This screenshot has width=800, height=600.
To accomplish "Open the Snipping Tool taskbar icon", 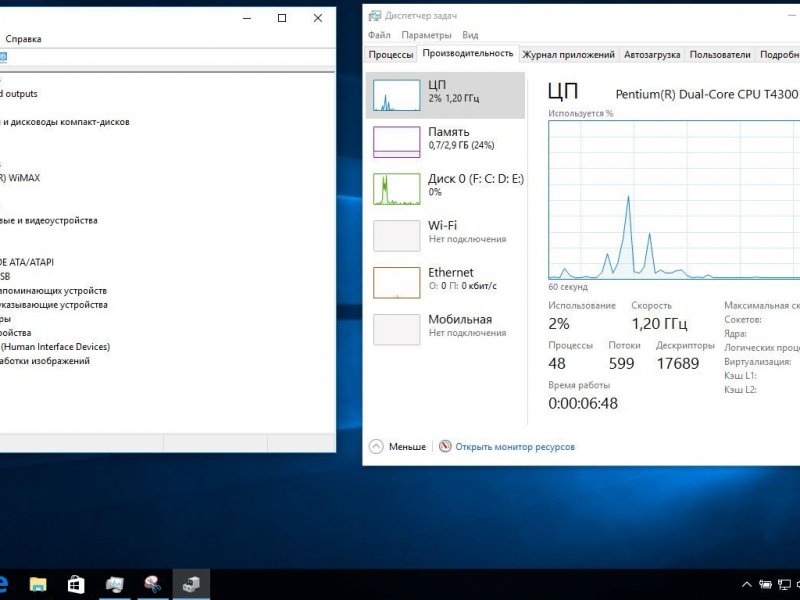I will [153, 584].
